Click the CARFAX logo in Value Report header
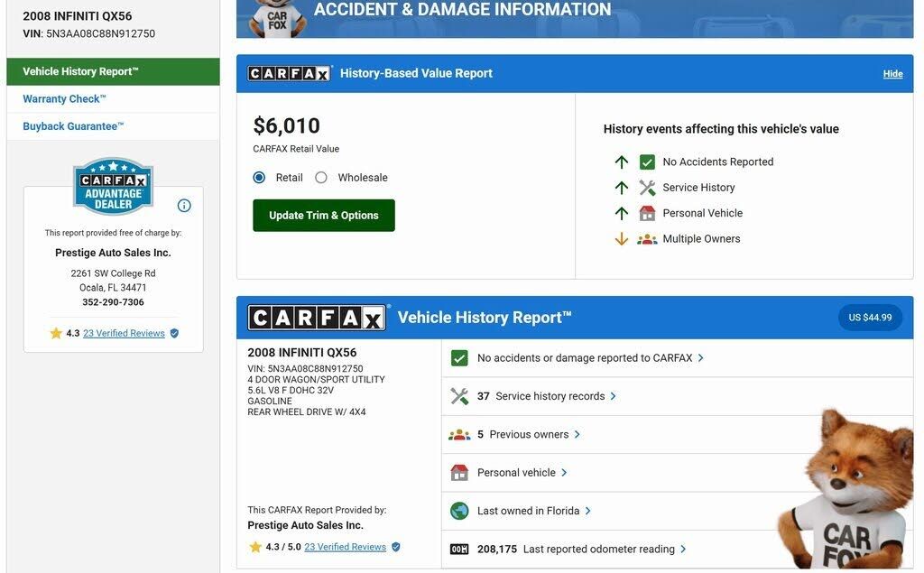 (290, 73)
